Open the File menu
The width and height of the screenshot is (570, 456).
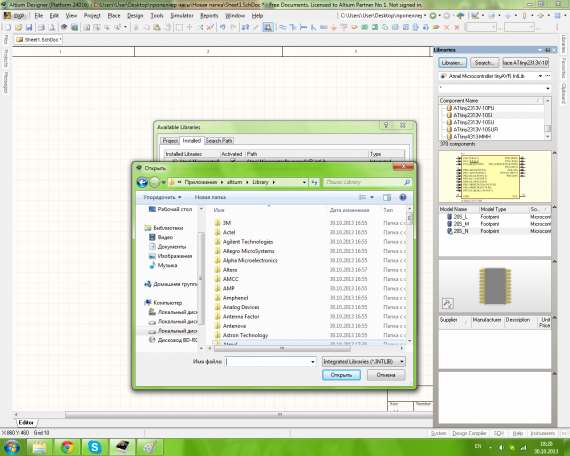(39, 16)
